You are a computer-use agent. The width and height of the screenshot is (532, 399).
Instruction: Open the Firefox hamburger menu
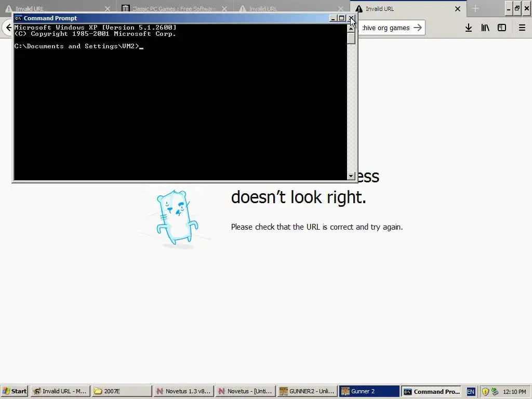click(522, 28)
